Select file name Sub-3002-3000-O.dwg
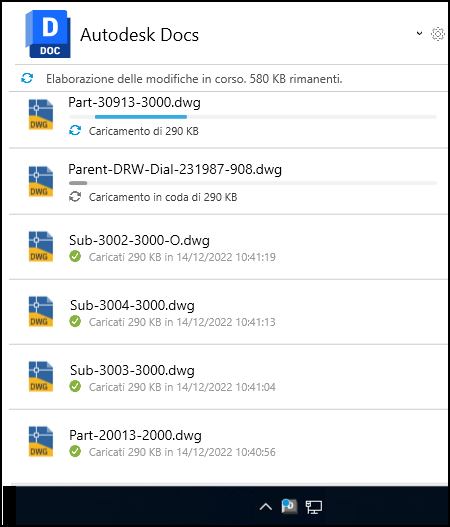This screenshot has height=527, width=450. 139,240
